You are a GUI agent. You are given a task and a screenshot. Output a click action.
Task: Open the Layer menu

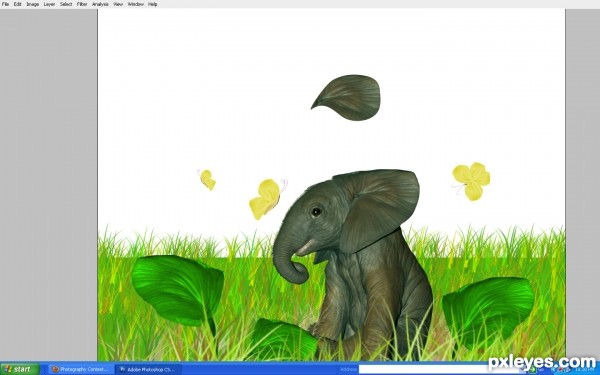tap(49, 4)
